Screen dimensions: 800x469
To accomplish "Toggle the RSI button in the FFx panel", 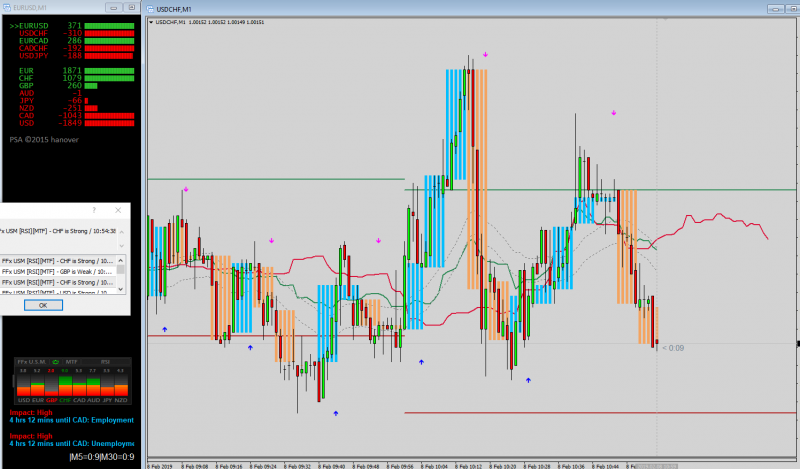I will tap(105, 362).
